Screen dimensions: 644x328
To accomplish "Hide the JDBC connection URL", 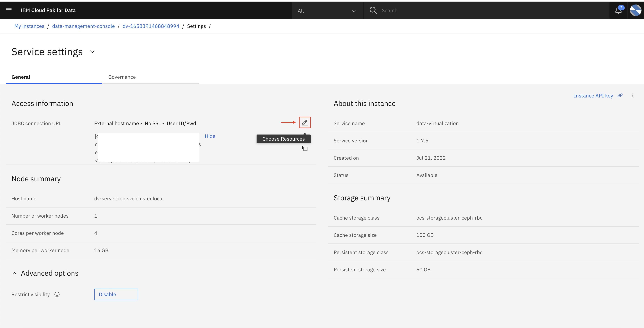I will (x=210, y=136).
